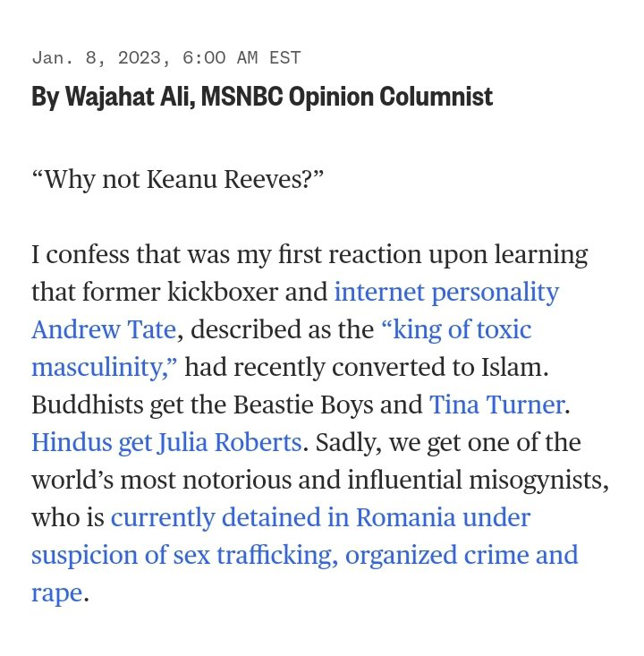Click the "Beastie Boys" text
Image resolution: width=644 pixels, height=656 pixels.
tap(312, 405)
